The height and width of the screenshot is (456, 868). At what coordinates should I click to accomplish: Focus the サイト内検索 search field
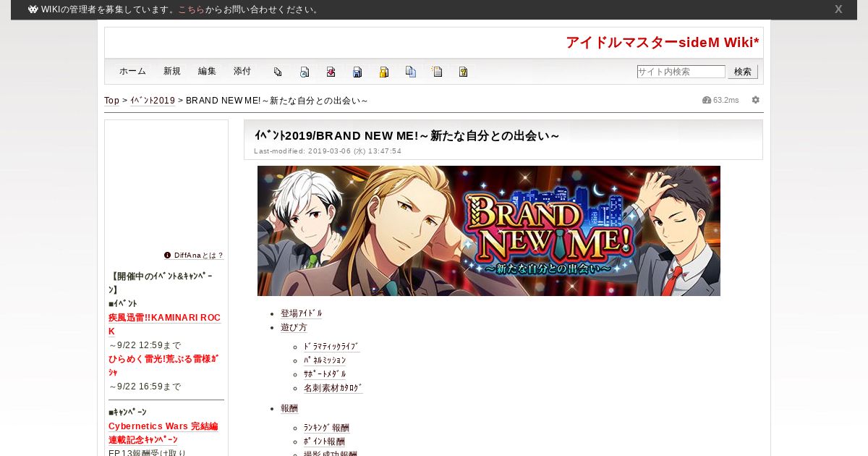(x=681, y=72)
